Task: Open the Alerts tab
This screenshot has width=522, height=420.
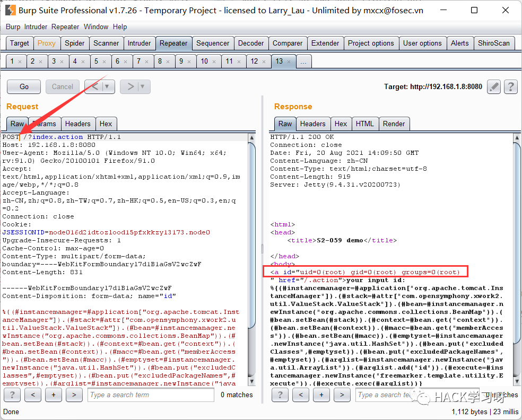Action: click(x=459, y=43)
